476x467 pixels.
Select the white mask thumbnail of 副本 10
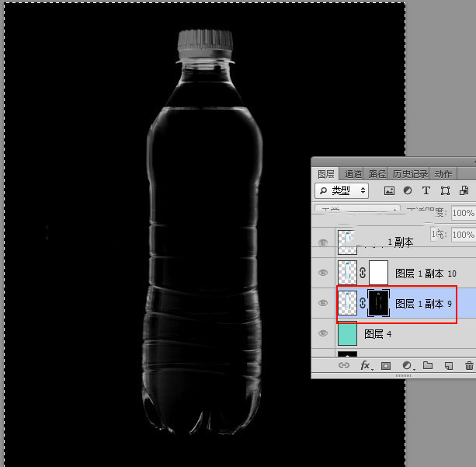tap(378, 273)
